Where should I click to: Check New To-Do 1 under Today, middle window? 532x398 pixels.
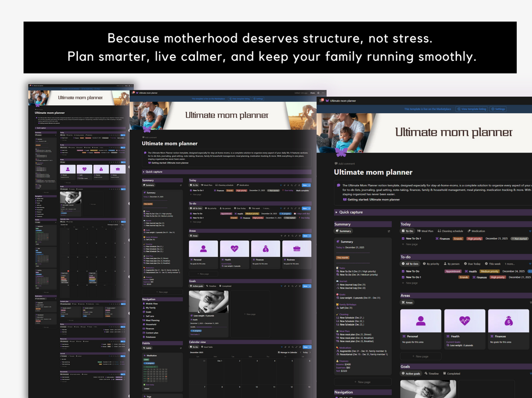click(x=191, y=191)
